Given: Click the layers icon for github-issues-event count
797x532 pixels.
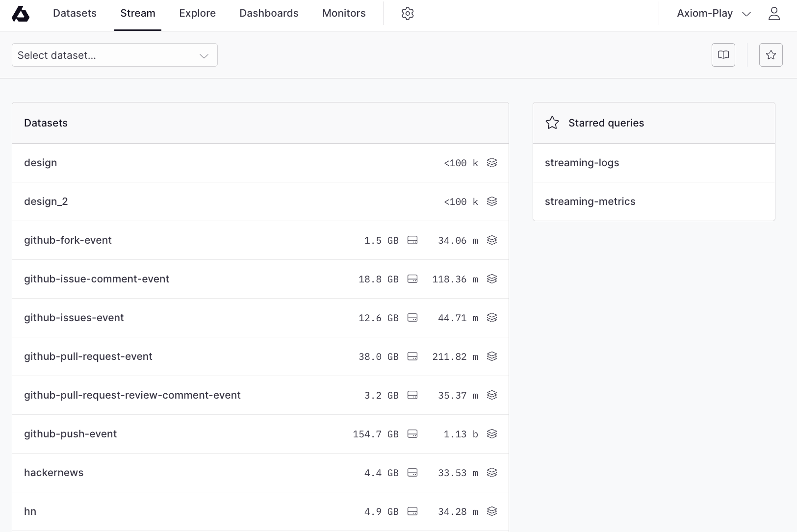Looking at the screenshot, I should coord(492,317).
